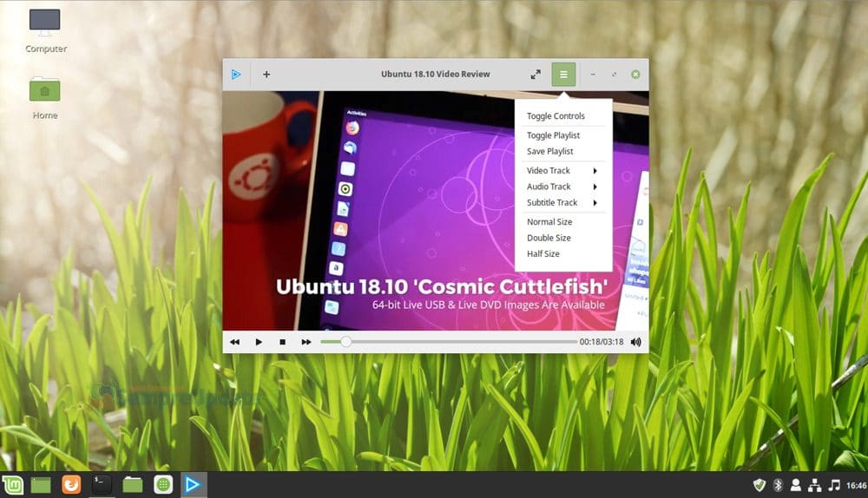This screenshot has height=498, width=868.
Task: Click show desktop green icon in taskbar
Action: (41, 485)
